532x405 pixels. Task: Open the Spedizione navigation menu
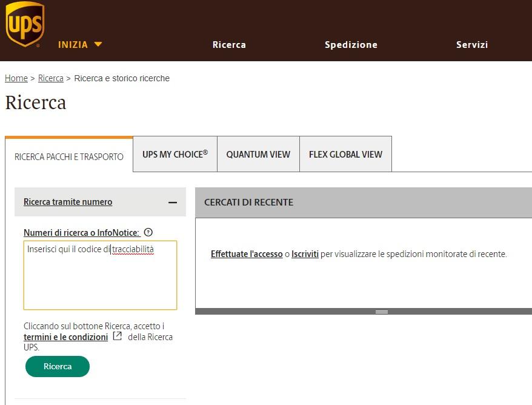[351, 44]
